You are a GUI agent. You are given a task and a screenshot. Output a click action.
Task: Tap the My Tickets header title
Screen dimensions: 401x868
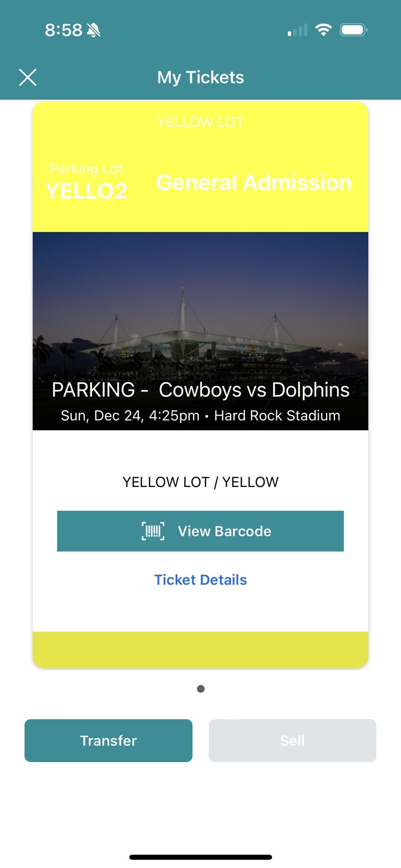200,77
